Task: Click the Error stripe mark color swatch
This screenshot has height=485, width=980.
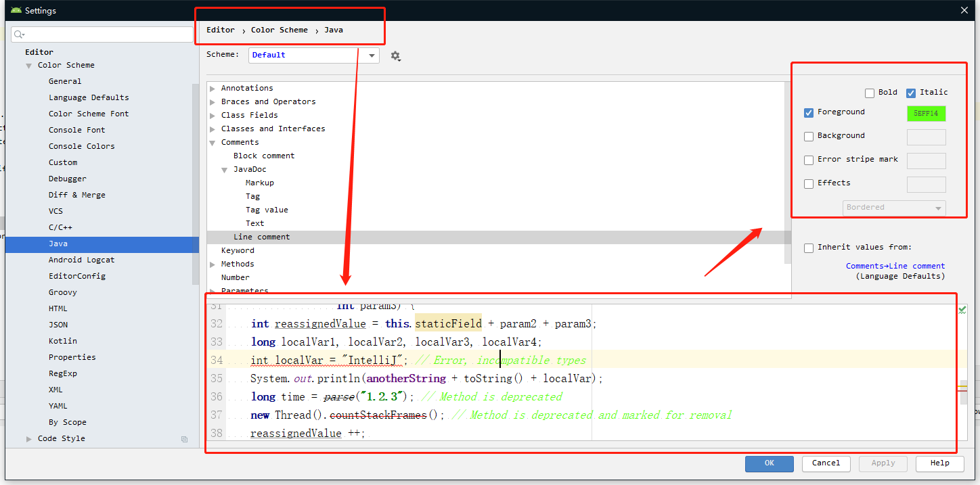Action: pos(927,161)
